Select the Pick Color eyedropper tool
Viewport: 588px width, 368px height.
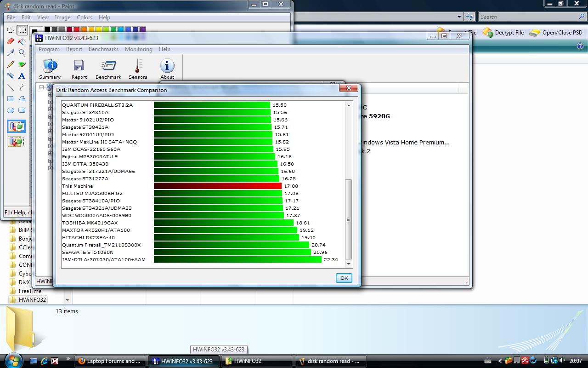[x=11, y=53]
